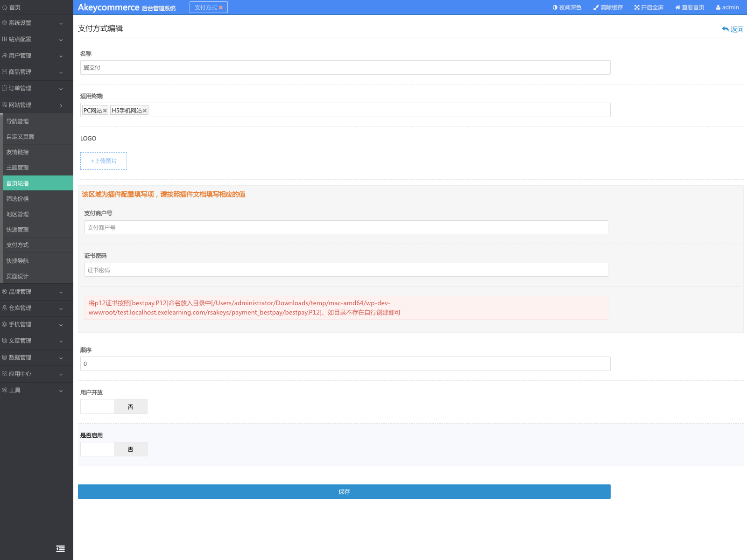
Task: Toggle the 是否启用 switch
Action: (x=114, y=449)
